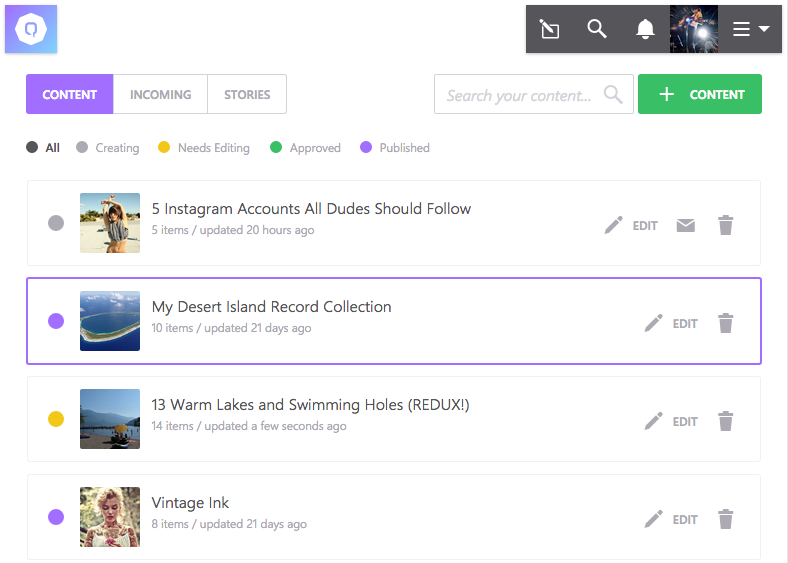Click the trash icon on 5 Instagram Accounts row
788x563 pixels.
pos(725,225)
